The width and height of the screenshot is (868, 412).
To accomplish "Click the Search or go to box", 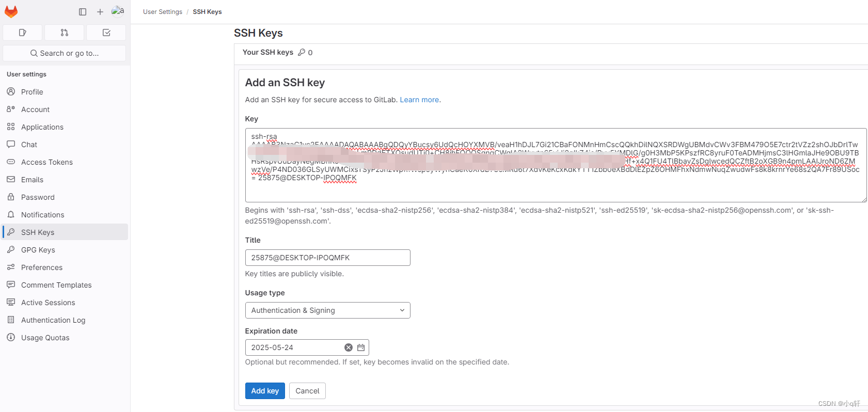I will 65,53.
